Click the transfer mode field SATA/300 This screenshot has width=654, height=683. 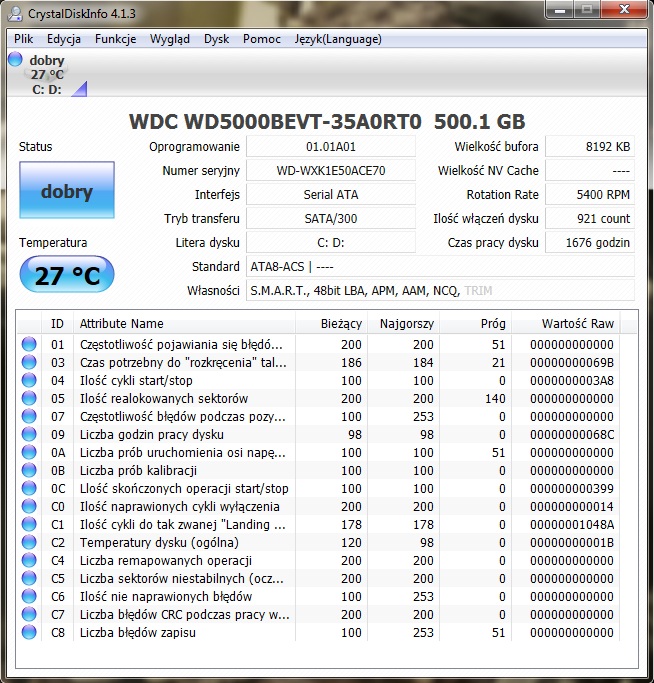(331, 218)
